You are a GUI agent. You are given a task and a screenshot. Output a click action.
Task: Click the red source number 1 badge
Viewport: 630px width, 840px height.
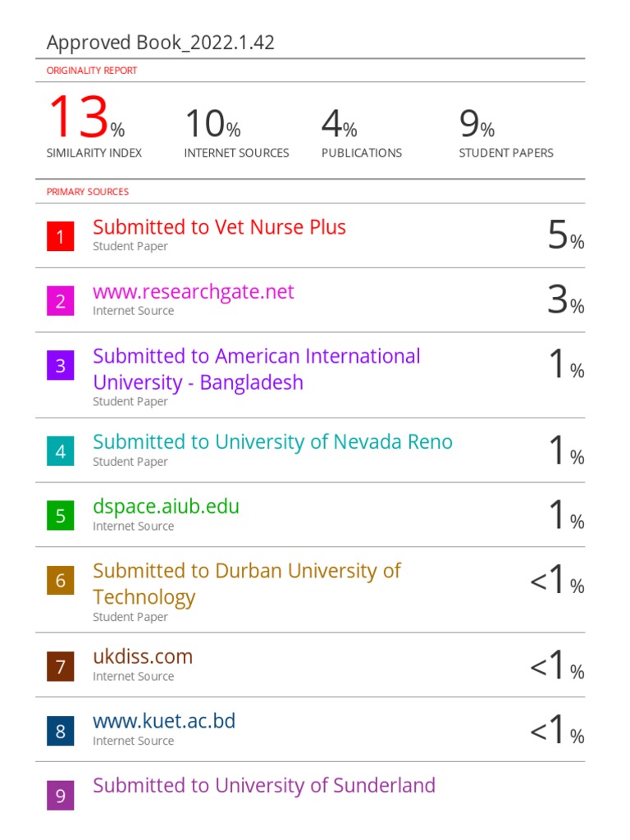[x=61, y=237]
